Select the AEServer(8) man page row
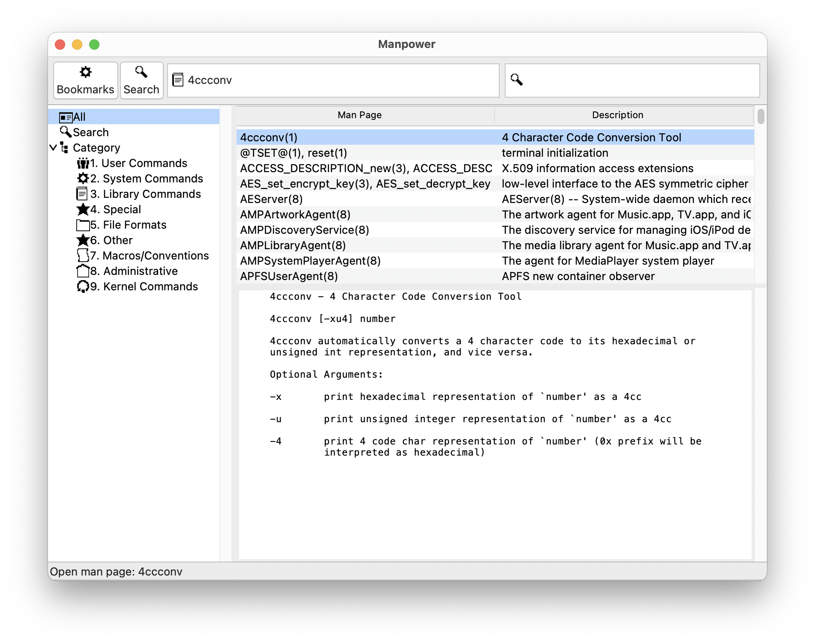This screenshot has height=644, width=815. (x=272, y=199)
